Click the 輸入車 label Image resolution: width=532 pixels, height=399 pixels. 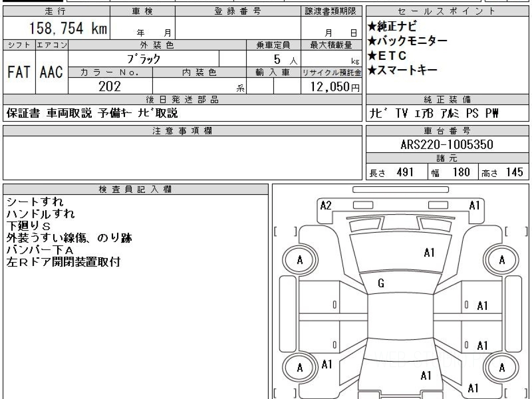pos(274,72)
